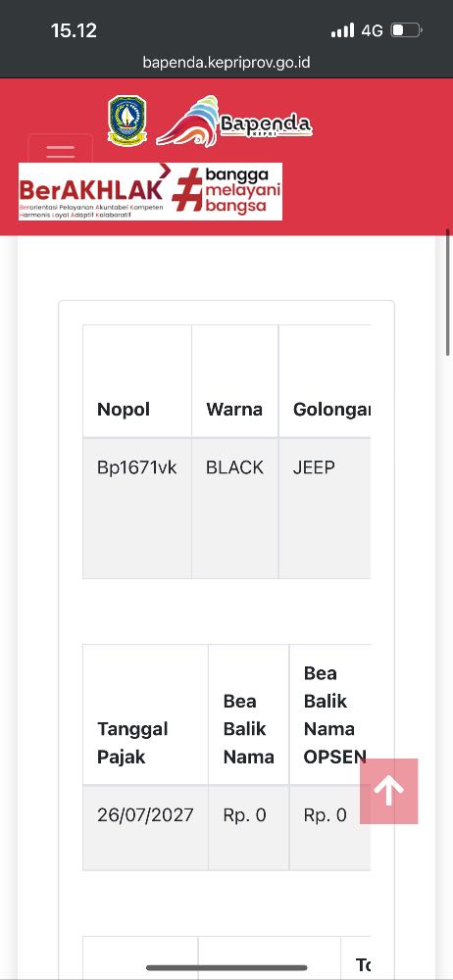
Task: Select the Warna column header
Action: point(234,381)
